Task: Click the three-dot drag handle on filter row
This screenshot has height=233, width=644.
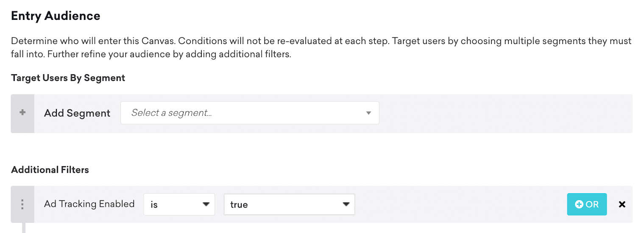Action: tap(22, 204)
